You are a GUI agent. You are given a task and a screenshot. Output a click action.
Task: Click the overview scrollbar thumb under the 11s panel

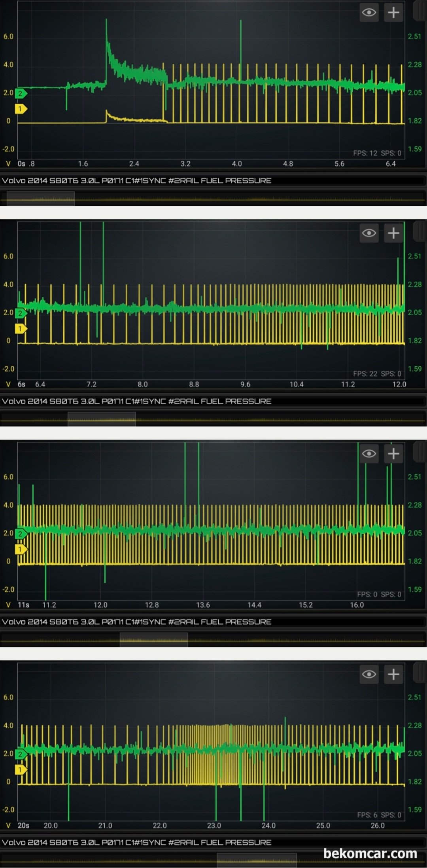(154, 639)
